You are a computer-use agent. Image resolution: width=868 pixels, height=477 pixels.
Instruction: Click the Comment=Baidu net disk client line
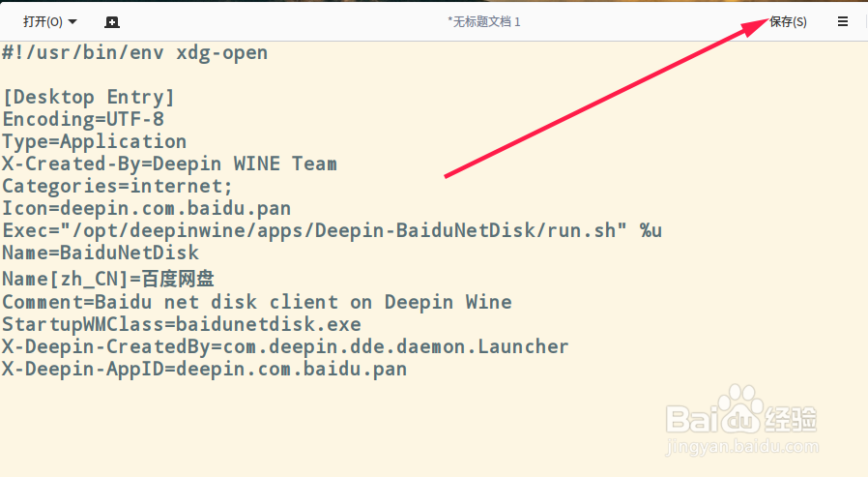(257, 303)
